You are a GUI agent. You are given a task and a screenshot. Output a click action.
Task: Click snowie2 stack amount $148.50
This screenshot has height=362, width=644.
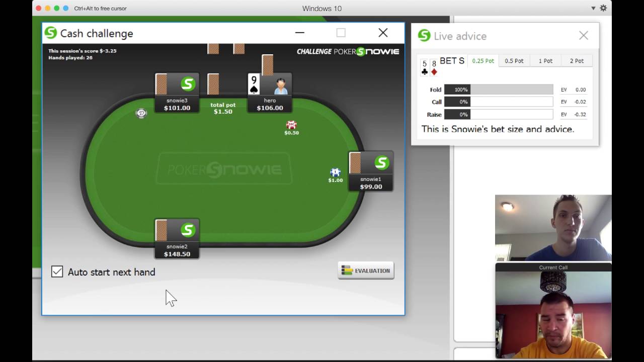tap(177, 254)
